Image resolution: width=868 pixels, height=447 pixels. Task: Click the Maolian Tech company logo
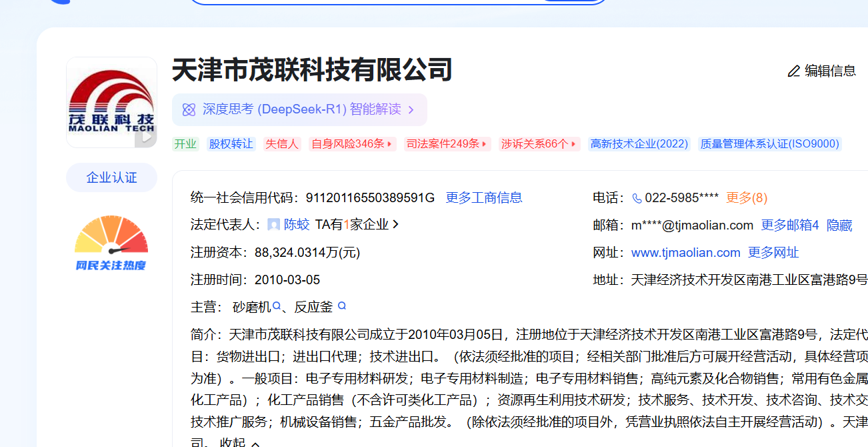click(111, 102)
